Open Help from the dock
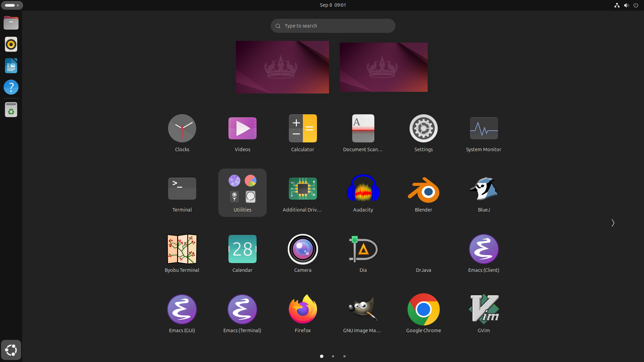This screenshot has height=362, width=644. (x=11, y=87)
